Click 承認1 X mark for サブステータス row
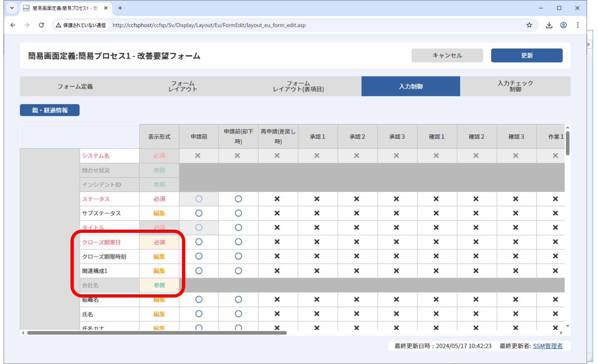Screen dimensions: 598x364 coord(317,213)
